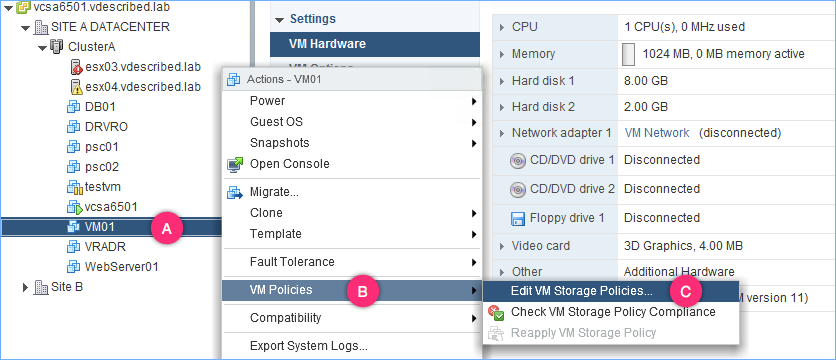Expand the Site B datacenter node
836x360 pixels.
point(26,287)
